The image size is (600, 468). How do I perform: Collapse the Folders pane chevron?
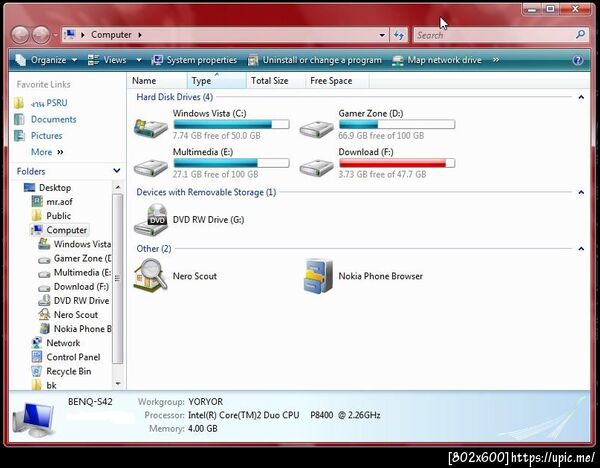[117, 171]
